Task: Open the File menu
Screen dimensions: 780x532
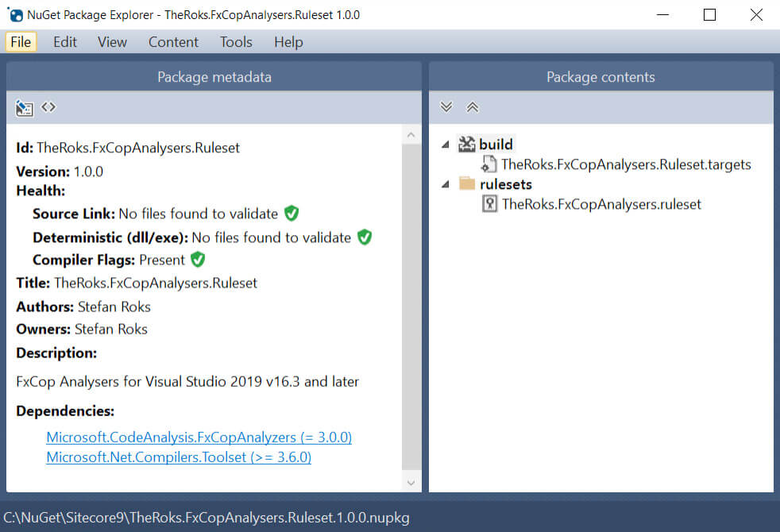Action: pos(21,42)
